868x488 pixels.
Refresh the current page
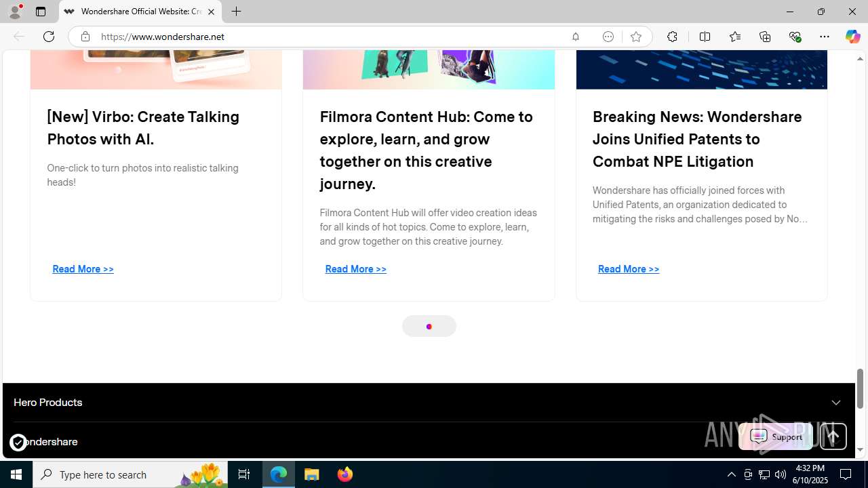tap(49, 37)
